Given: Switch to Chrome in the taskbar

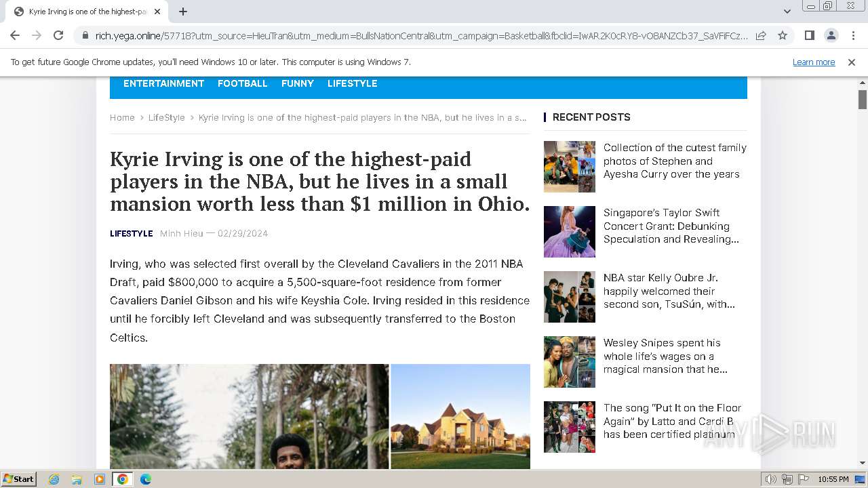Looking at the screenshot, I should pyautogui.click(x=123, y=479).
